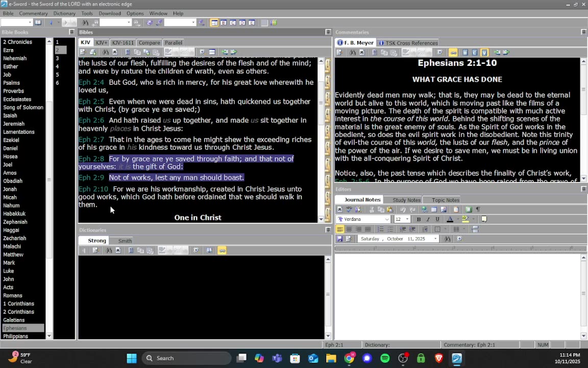Toggle center alignment in Editors toolbar
The width and height of the screenshot is (588, 368).
[x=349, y=229]
